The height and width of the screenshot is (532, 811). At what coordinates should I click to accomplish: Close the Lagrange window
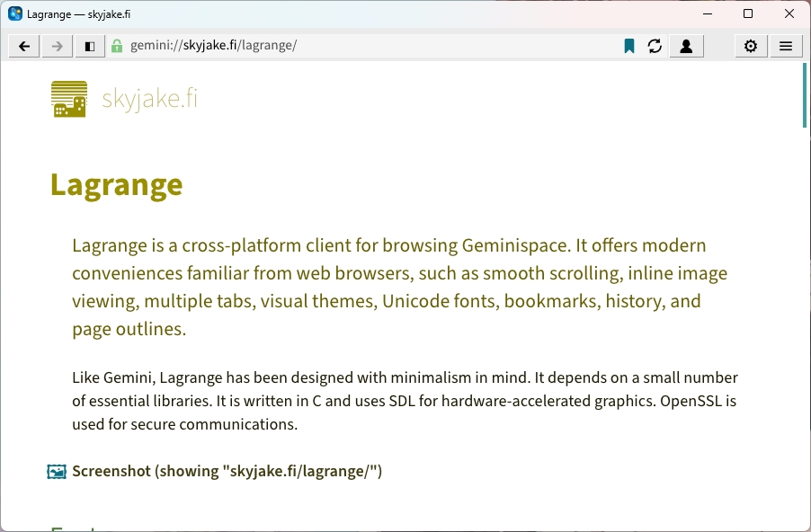point(789,14)
